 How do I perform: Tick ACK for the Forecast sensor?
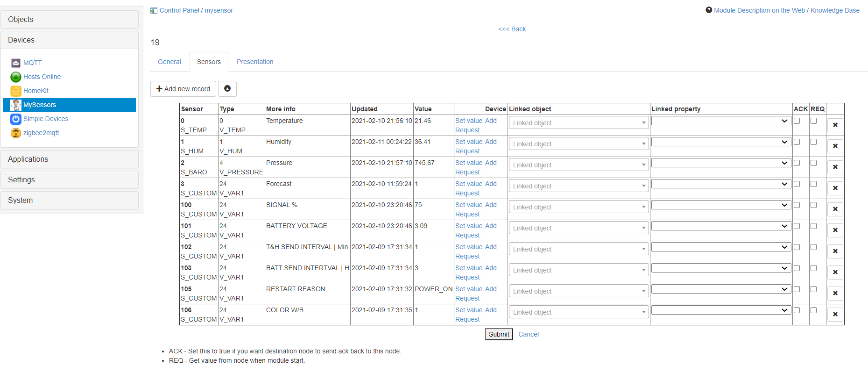click(797, 184)
